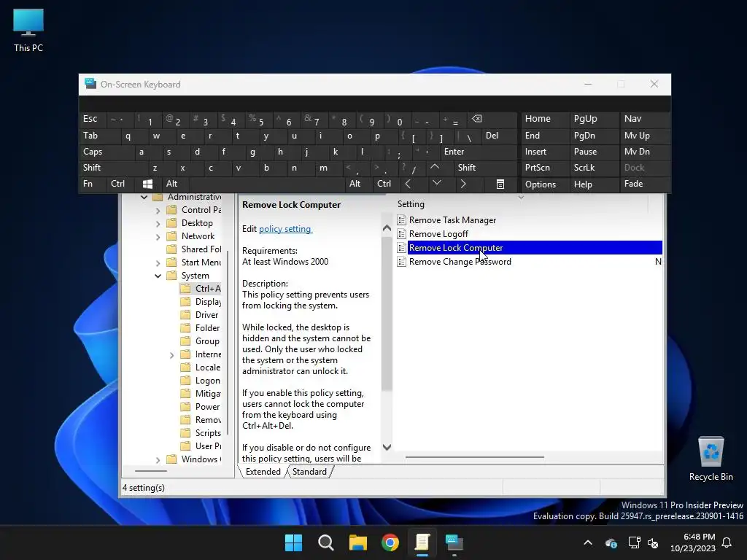Switch to the Standard tab
This screenshot has height=560, width=747.
coord(309,472)
